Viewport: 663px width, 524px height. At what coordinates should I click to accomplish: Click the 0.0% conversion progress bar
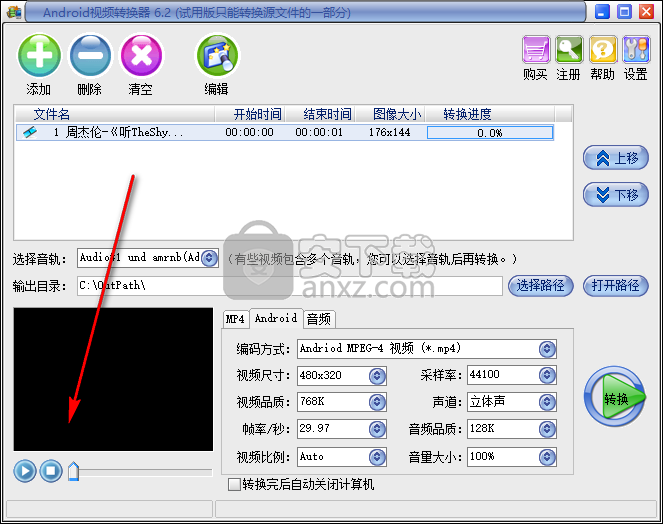tap(490, 133)
